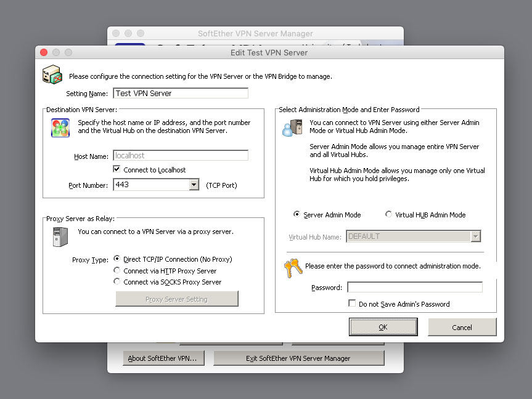The image size is (532, 399).
Task: Enable Do not Save Admin's Password
Action: (352, 304)
